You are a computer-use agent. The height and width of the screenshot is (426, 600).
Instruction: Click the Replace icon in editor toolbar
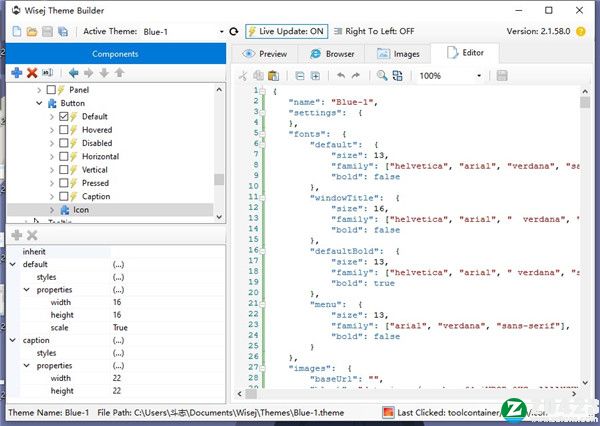(x=398, y=75)
